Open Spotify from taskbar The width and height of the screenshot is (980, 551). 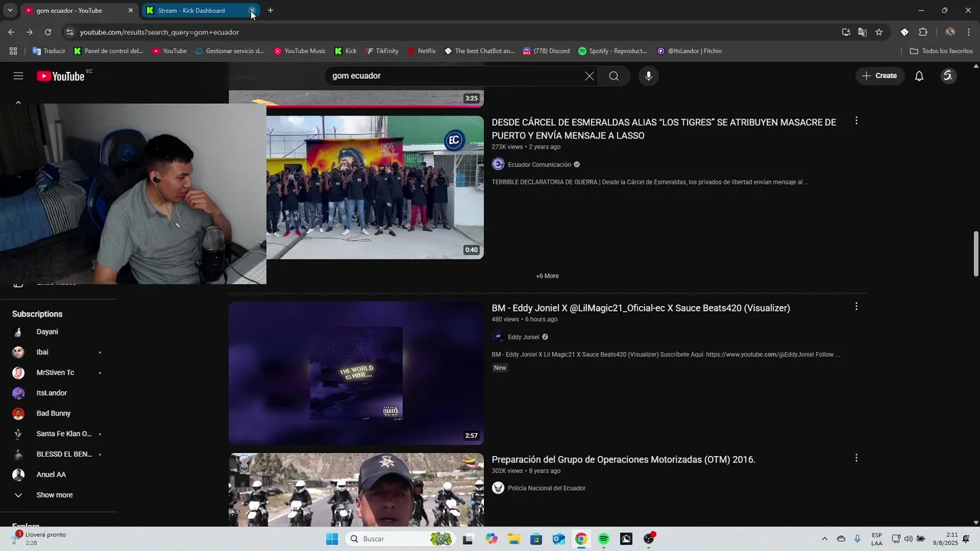[603, 539]
